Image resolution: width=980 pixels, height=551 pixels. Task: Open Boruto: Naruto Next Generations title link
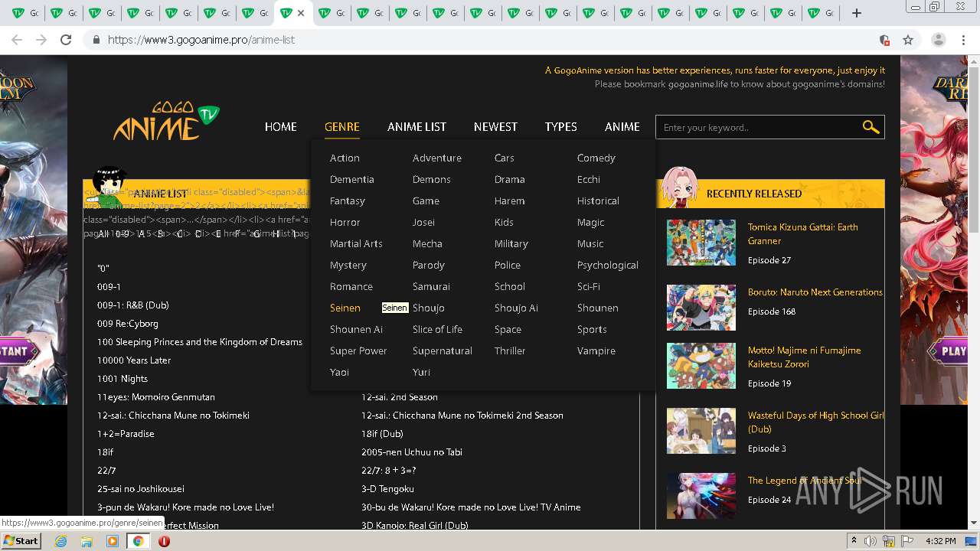click(x=815, y=292)
